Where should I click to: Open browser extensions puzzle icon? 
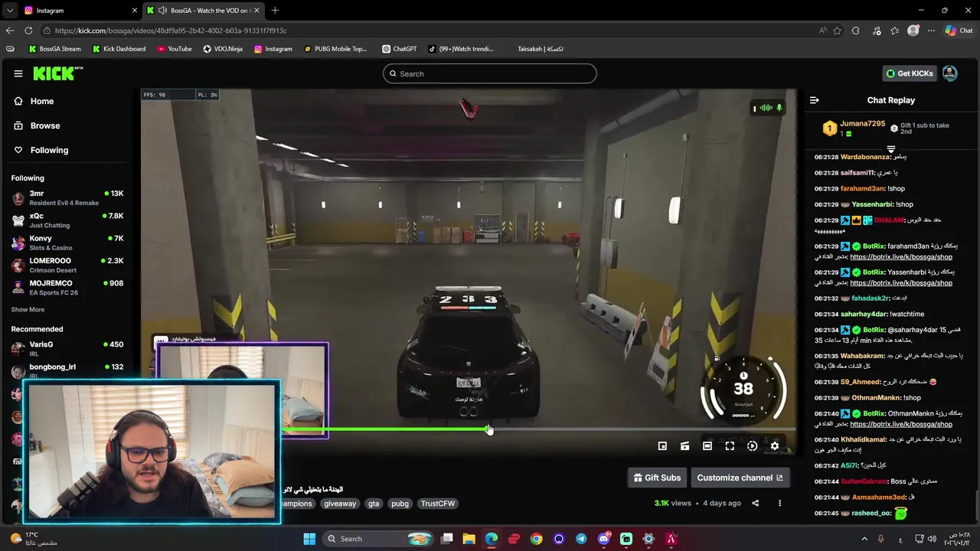856,31
